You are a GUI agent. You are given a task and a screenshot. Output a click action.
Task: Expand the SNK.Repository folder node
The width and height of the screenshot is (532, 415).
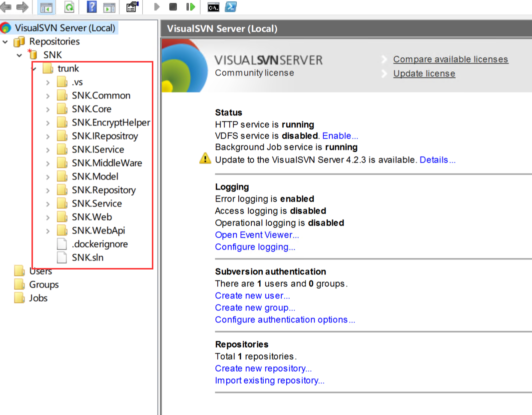click(48, 190)
